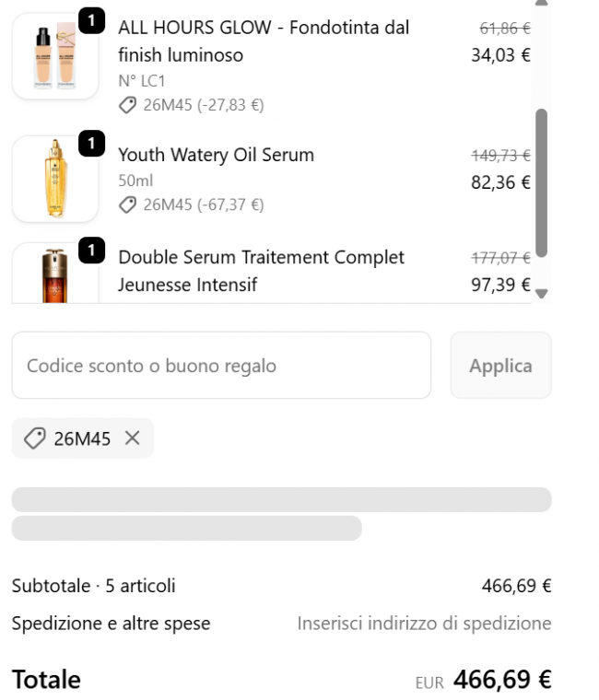This screenshot has width=599, height=700.
Task: Click quantity badge on Double Serum item
Action: pos(91,251)
